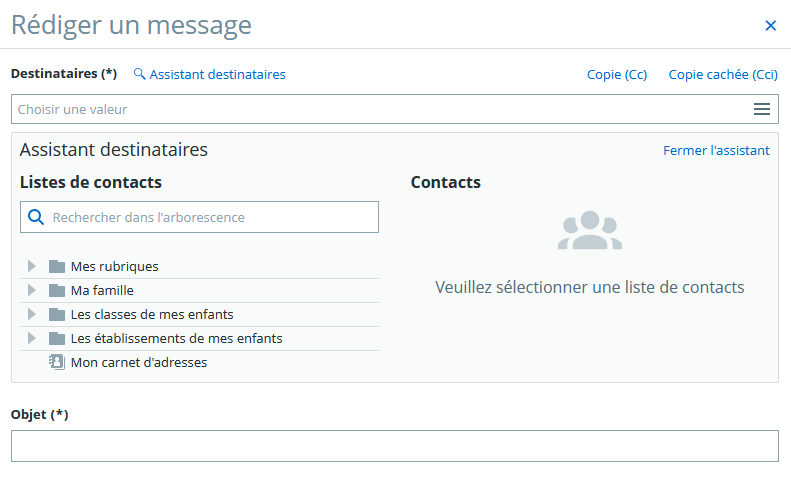Click the Ma famille folder icon
This screenshot has height=482, width=791.
(x=57, y=290)
